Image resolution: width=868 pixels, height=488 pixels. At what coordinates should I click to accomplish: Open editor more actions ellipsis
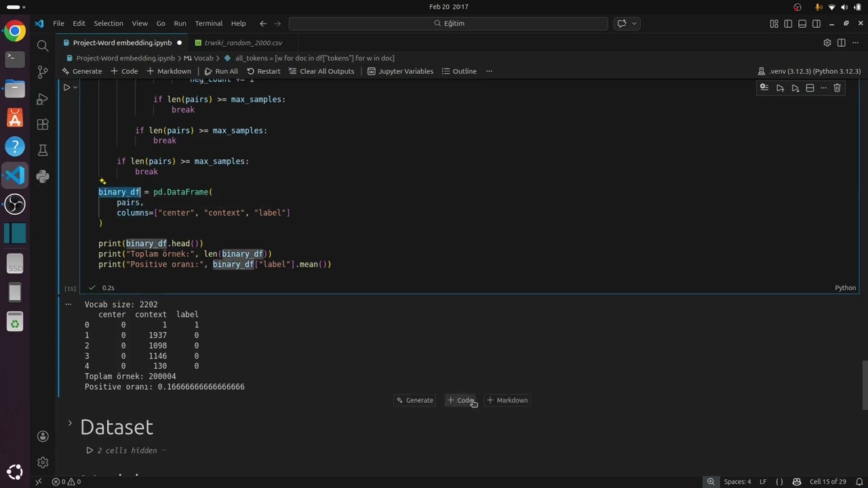pyautogui.click(x=855, y=43)
